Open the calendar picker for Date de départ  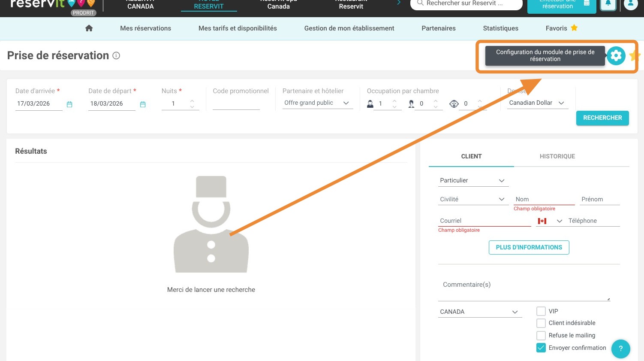143,104
